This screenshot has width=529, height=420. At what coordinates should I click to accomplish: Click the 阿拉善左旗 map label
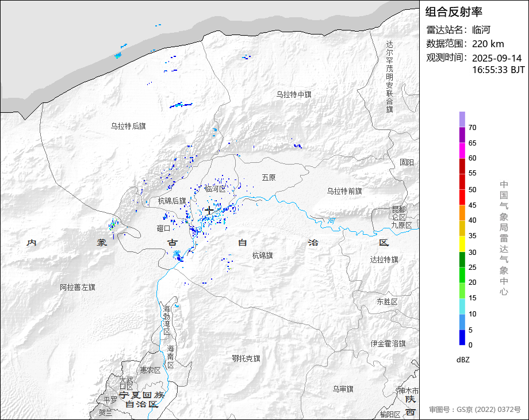(x=78, y=288)
